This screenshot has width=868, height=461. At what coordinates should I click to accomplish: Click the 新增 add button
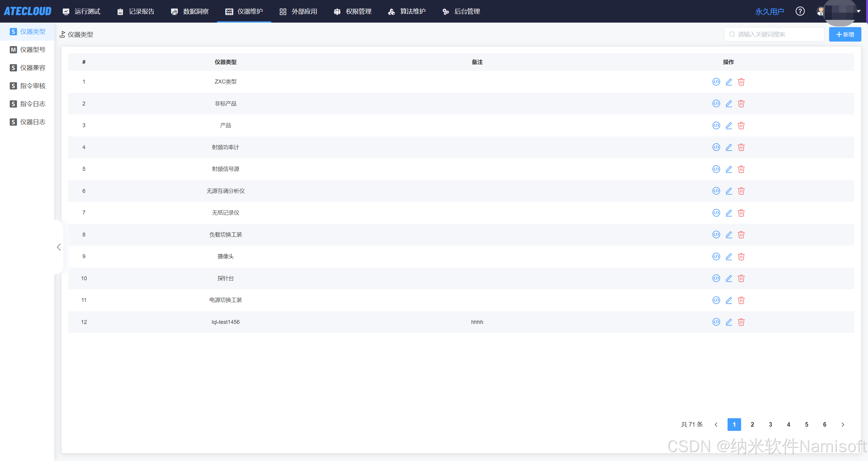pyautogui.click(x=845, y=34)
